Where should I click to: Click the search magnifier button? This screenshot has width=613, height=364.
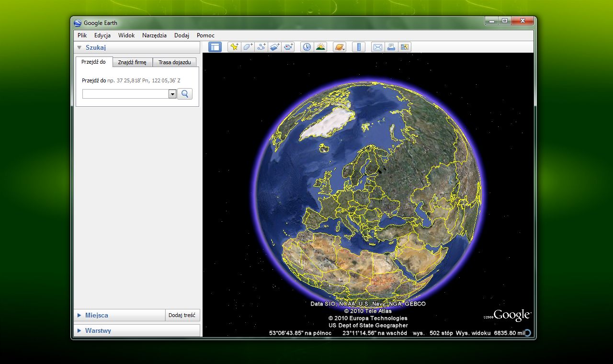coord(185,94)
